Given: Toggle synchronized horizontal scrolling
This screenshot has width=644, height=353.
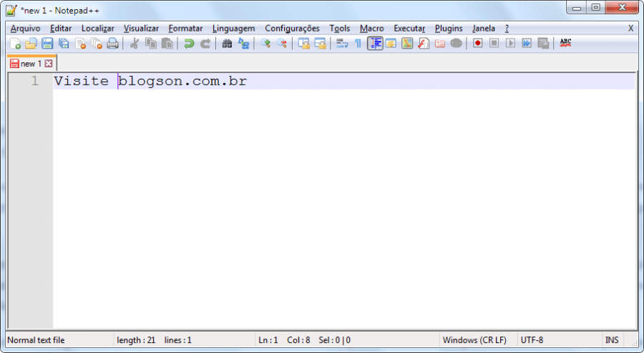Looking at the screenshot, I should tap(320, 43).
